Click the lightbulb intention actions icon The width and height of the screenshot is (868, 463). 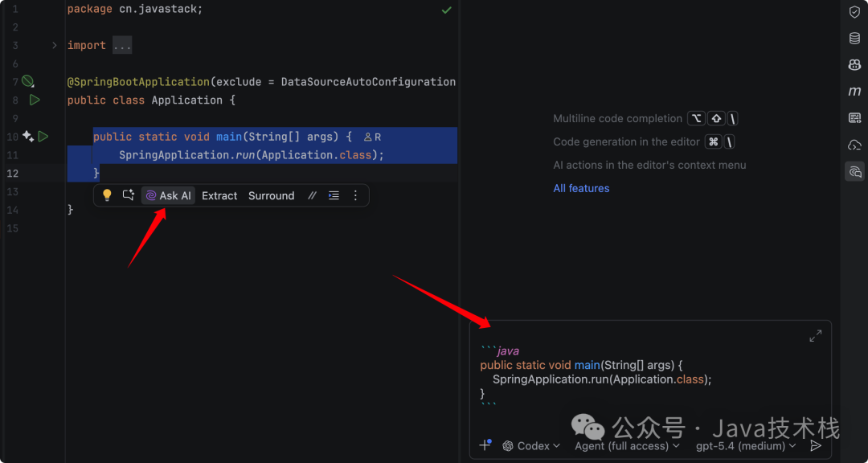pos(108,195)
